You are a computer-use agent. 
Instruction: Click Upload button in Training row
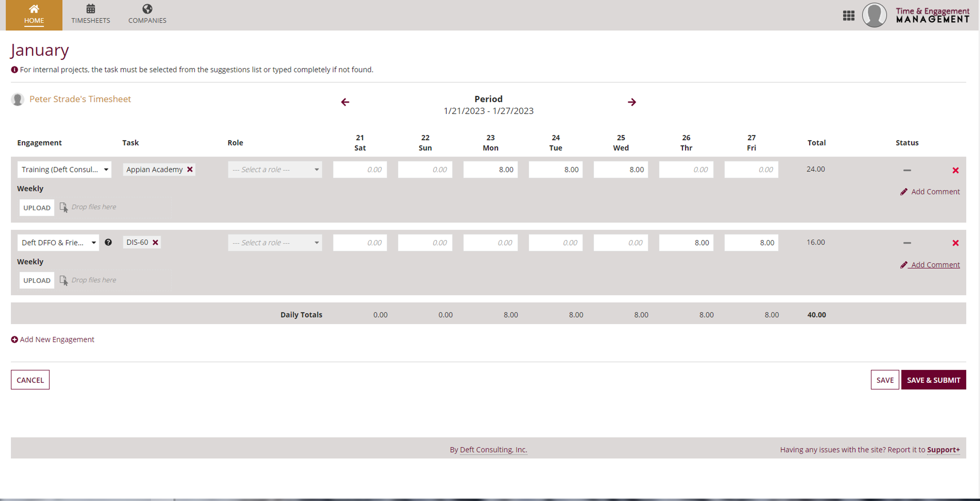[37, 208]
